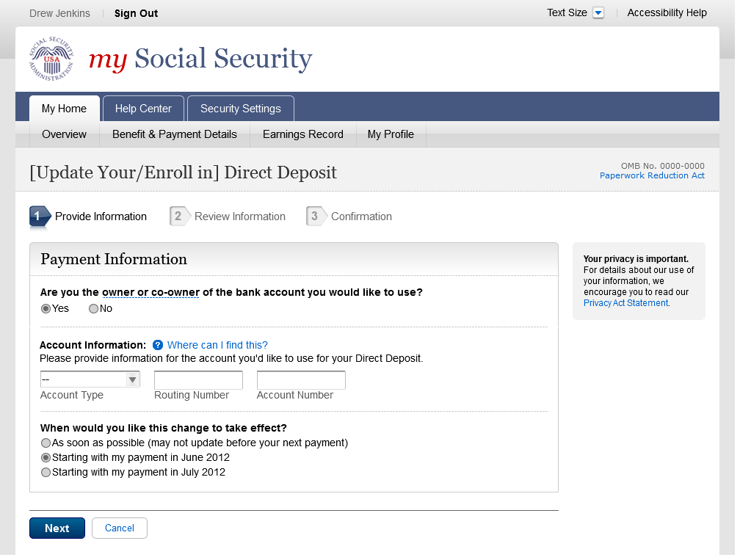Click the step 3 Confirmation badge
Image resolution: width=740 pixels, height=560 pixels.
[x=314, y=217]
